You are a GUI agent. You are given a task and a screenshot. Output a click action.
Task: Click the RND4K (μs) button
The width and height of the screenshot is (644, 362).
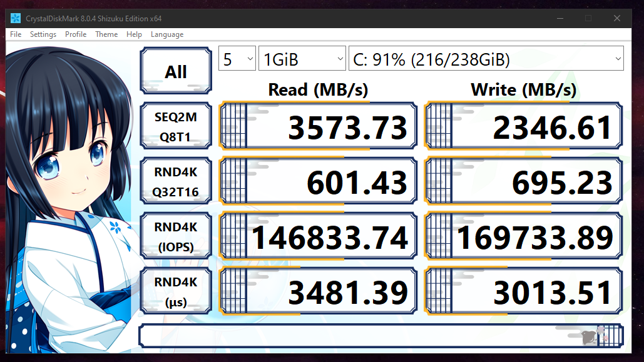pos(176,291)
